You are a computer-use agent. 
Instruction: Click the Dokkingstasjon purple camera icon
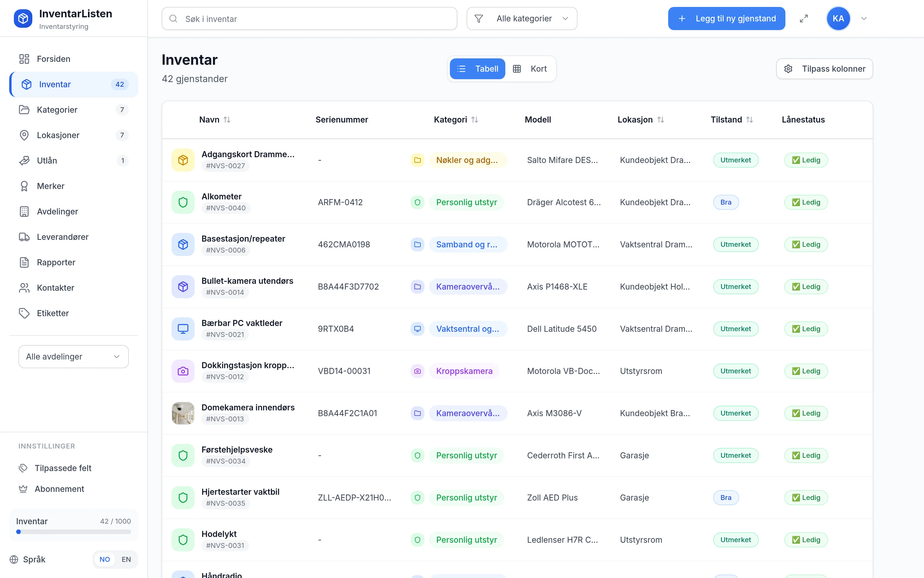click(183, 371)
